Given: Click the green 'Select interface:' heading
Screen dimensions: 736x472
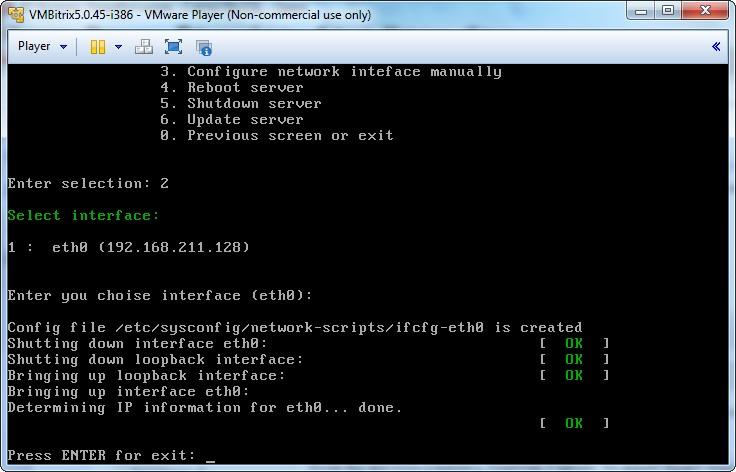Looking at the screenshot, I should point(83,215).
